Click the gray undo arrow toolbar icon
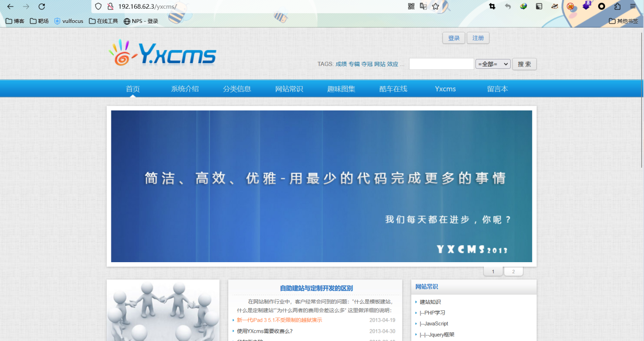The image size is (644, 341). (508, 6)
